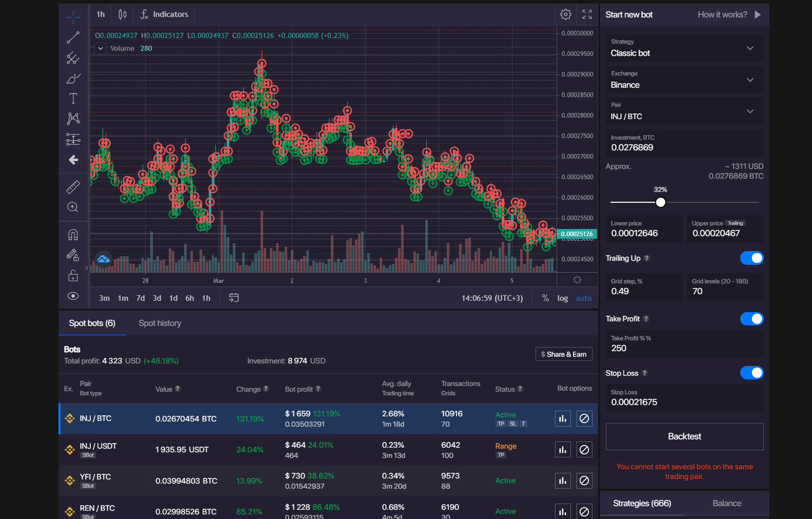Select the brush drawing tool
Screen dimensions: 812x519
tap(73, 79)
